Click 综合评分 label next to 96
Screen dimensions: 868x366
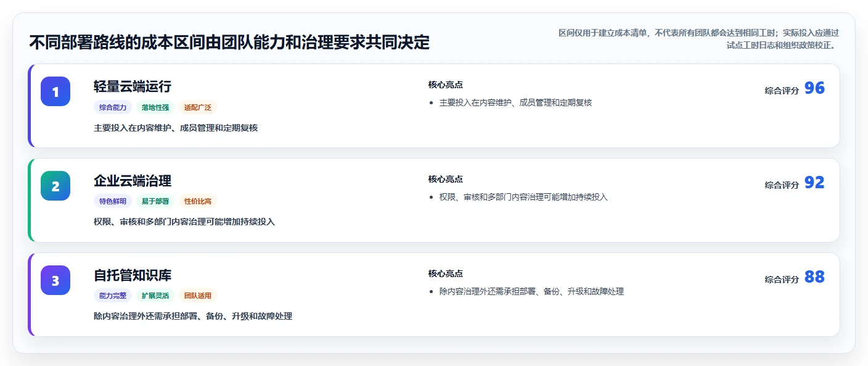(x=782, y=91)
